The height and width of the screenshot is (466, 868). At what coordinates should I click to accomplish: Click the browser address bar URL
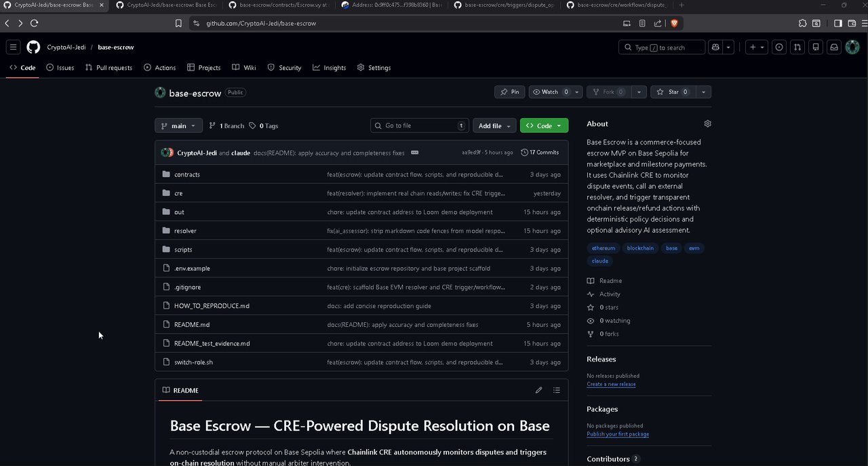pos(261,23)
